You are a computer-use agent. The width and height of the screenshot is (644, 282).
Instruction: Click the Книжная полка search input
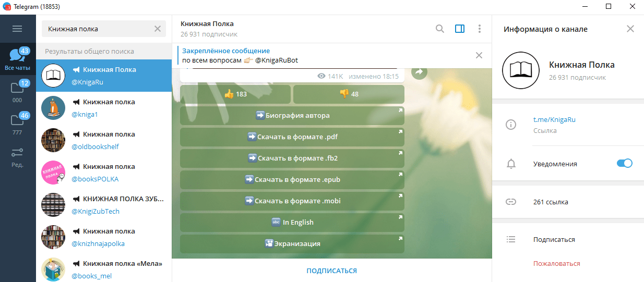coord(98,29)
